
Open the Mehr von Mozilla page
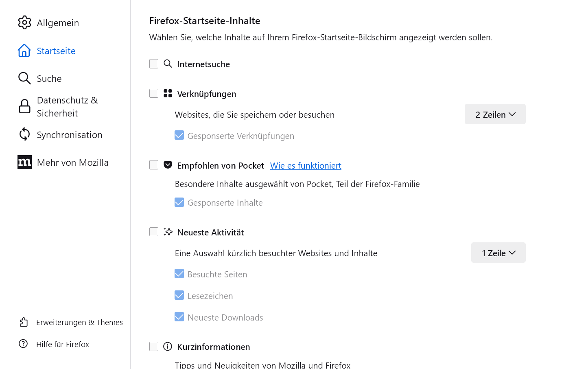pyautogui.click(x=73, y=163)
